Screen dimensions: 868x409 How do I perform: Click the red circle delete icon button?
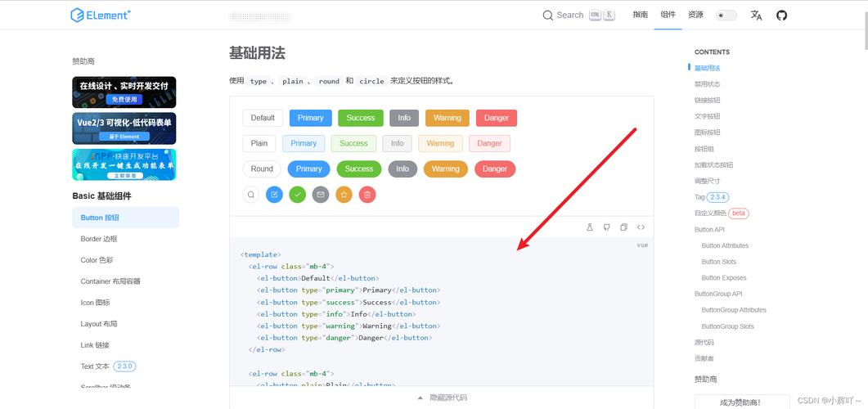pyautogui.click(x=367, y=194)
